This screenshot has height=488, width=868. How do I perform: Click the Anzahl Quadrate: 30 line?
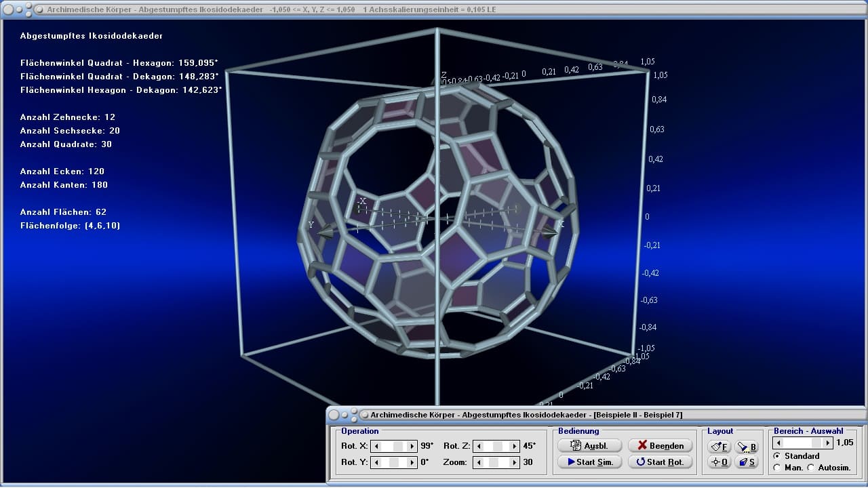click(66, 144)
